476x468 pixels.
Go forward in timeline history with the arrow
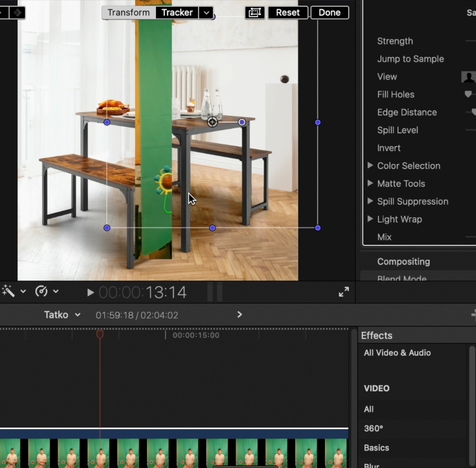point(239,315)
